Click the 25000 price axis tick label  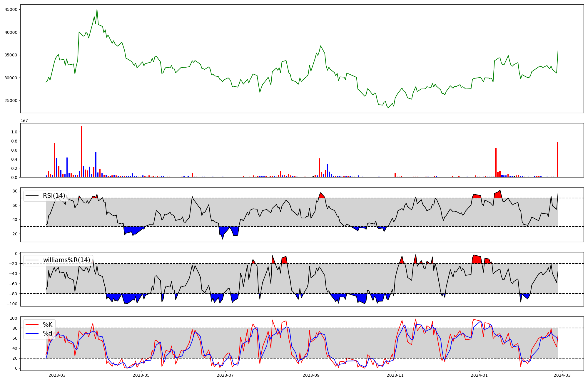click(11, 100)
